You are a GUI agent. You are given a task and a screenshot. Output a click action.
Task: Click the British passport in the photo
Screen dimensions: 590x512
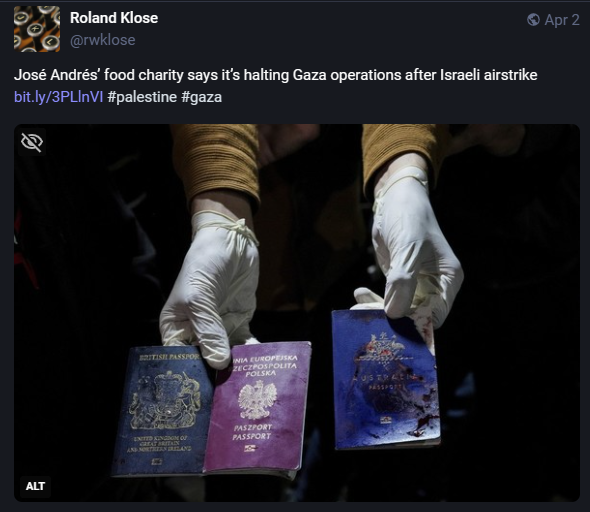point(161,412)
